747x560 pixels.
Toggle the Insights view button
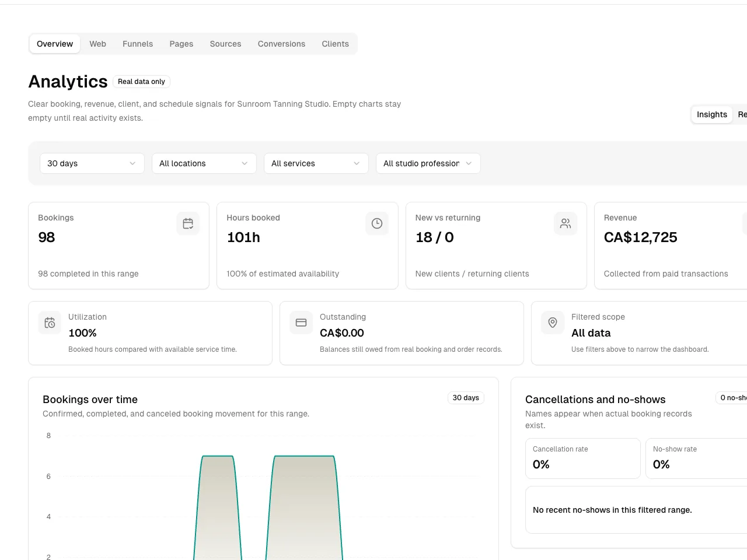[712, 114]
